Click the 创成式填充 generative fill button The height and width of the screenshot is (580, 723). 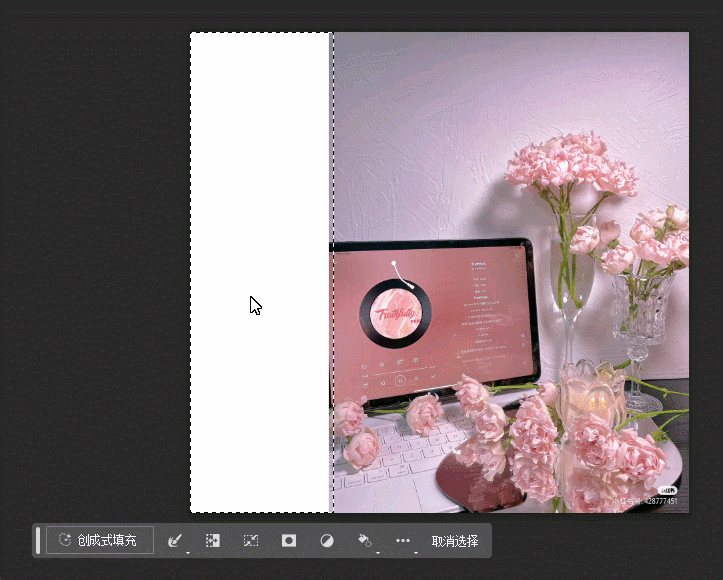(100, 540)
